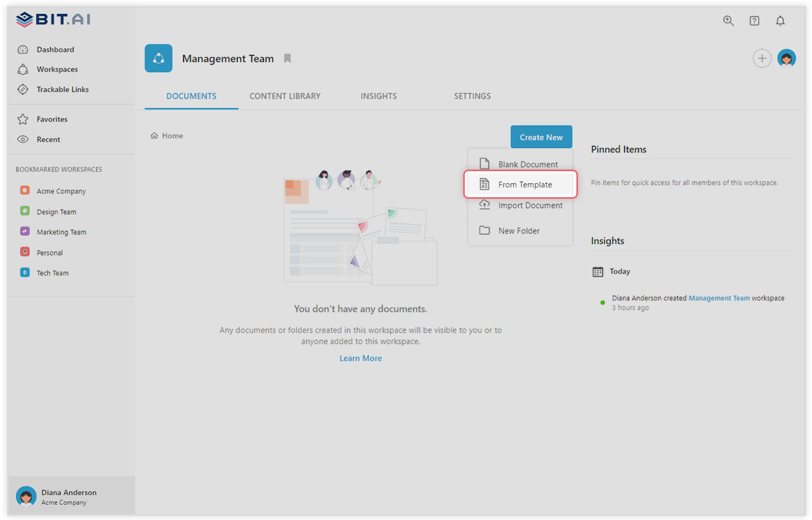Viewport: 812px width, 520px height.
Task: Follow the Learn More link
Action: pyautogui.click(x=361, y=358)
